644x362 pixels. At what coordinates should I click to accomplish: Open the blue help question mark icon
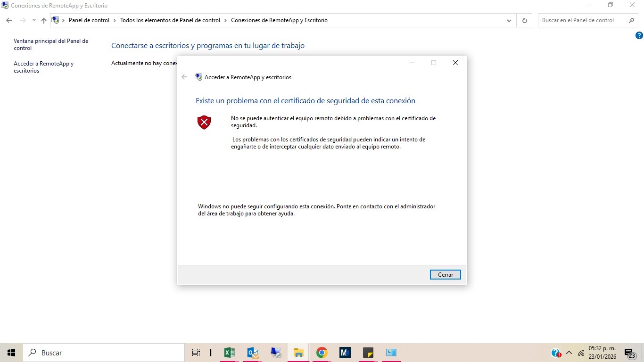[x=639, y=35]
